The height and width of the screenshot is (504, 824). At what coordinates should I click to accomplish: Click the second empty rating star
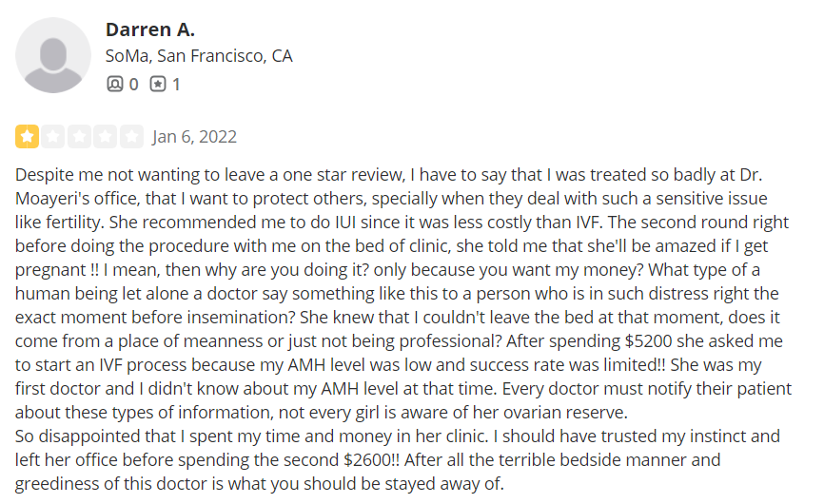tap(53, 137)
